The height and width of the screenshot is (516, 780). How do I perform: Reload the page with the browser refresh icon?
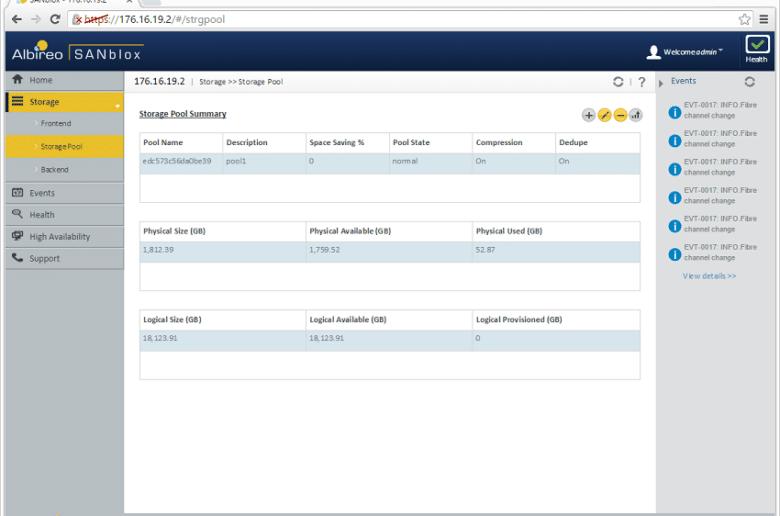pos(55,19)
